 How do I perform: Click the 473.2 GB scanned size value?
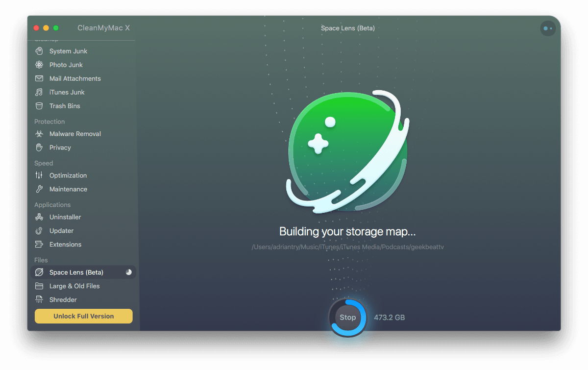390,318
